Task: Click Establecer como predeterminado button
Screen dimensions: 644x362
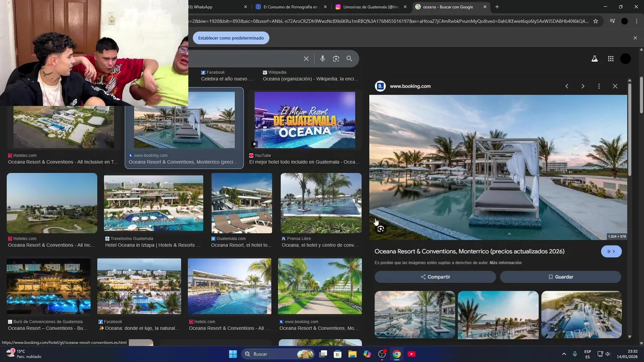Action: (x=231, y=38)
